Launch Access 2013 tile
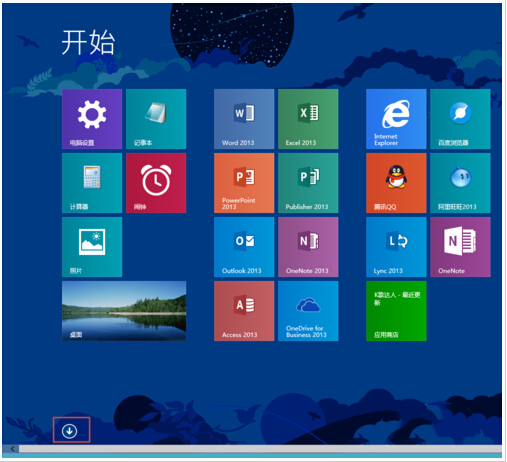 (244, 311)
